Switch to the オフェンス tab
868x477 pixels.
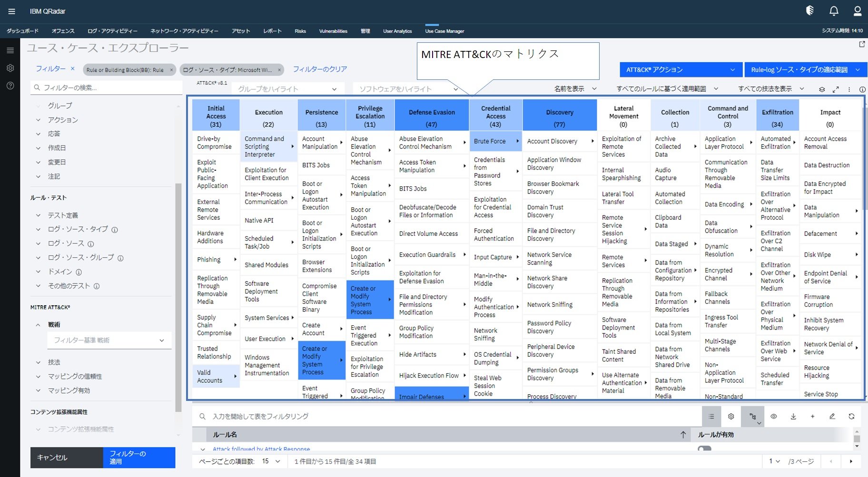tap(63, 31)
